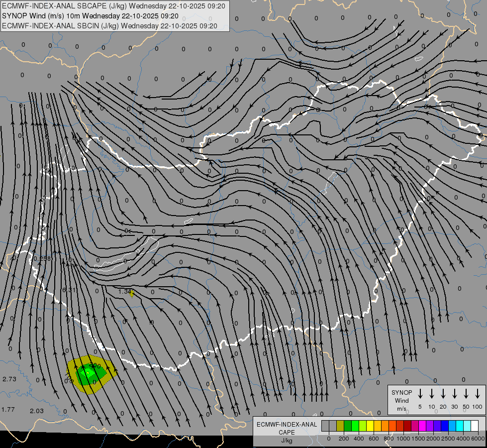Click the 1.34 value on the map
The image size is (487, 448).
coord(125,292)
